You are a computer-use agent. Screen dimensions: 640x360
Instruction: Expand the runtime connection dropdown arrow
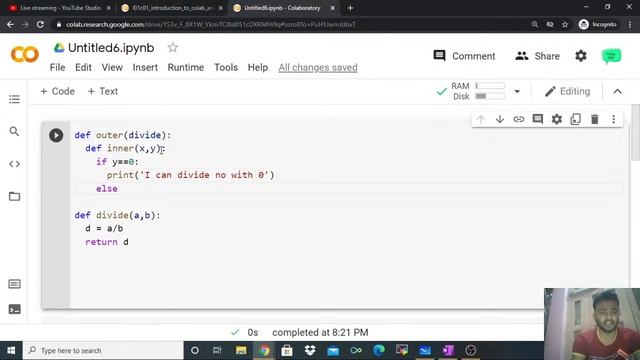click(517, 91)
